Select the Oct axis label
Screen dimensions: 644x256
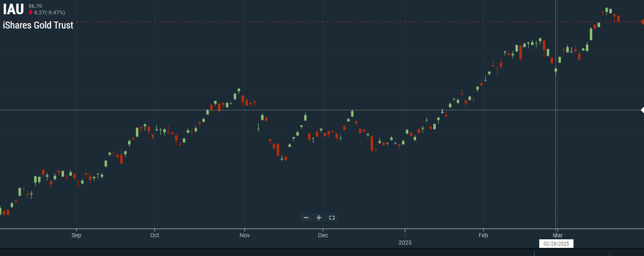tap(154, 235)
